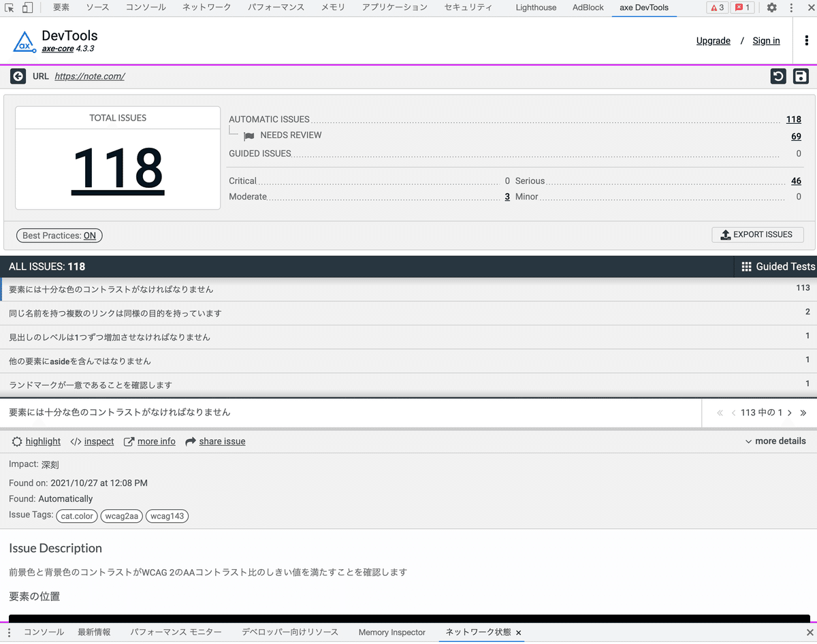817x644 pixels.
Task: Open the axe DevTools overflow menu
Action: pyautogui.click(x=806, y=41)
